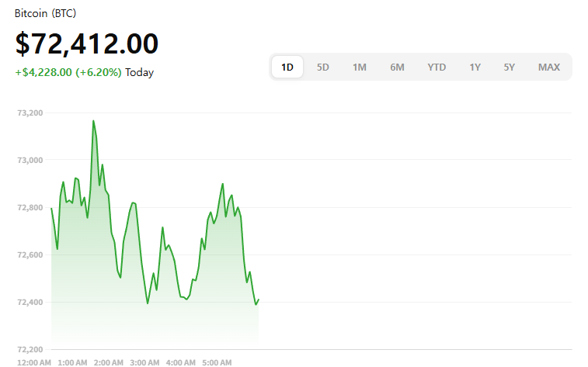Click the 73,200 price axis label
The height and width of the screenshot is (367, 588).
[x=30, y=113]
